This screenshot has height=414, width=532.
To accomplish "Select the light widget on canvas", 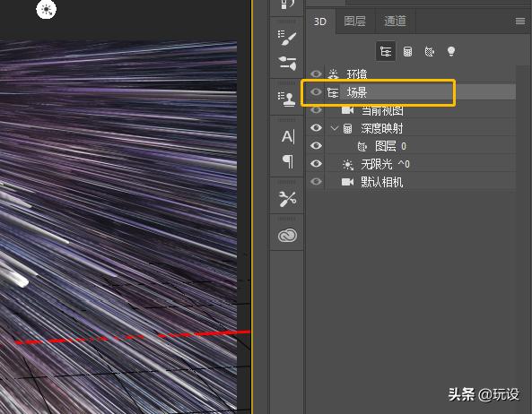I will 47,9.
